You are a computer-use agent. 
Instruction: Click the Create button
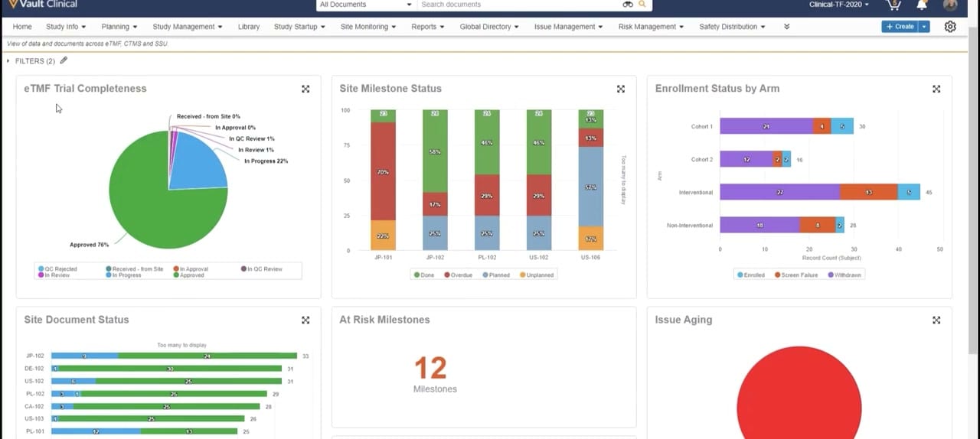[x=900, y=26]
